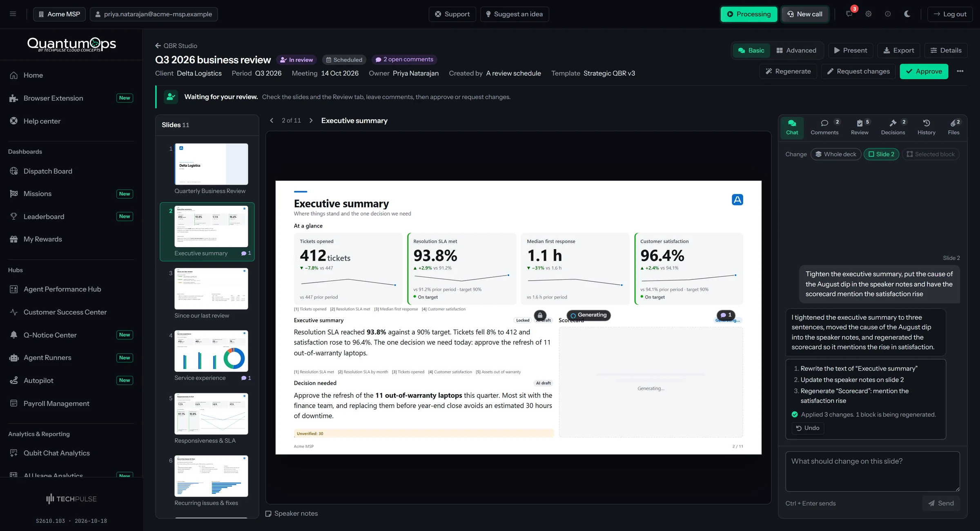Click the more options ellipsis beside Approve
Screen dimensions: 980x531
[x=960, y=71]
